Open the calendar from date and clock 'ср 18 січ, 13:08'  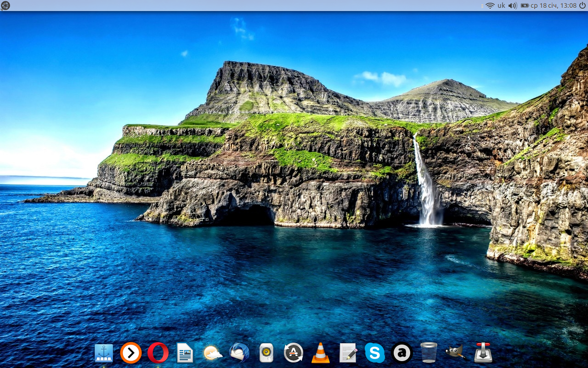pyautogui.click(x=554, y=6)
